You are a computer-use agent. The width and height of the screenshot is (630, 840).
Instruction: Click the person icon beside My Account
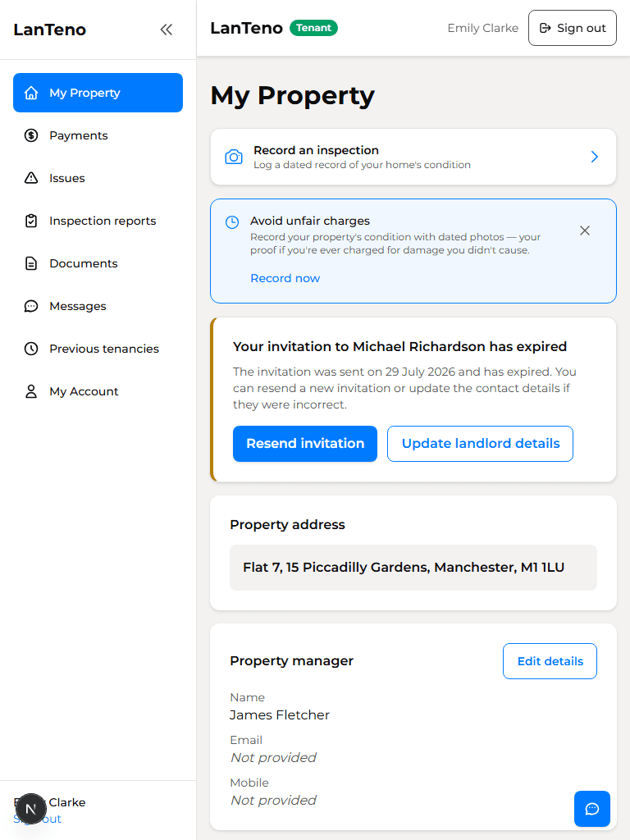coord(31,391)
